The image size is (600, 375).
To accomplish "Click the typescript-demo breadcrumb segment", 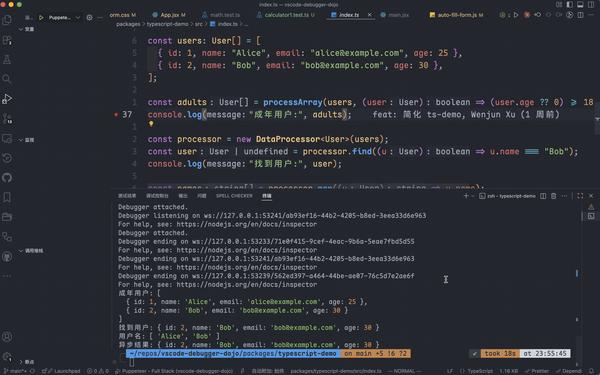I will 168,24.
